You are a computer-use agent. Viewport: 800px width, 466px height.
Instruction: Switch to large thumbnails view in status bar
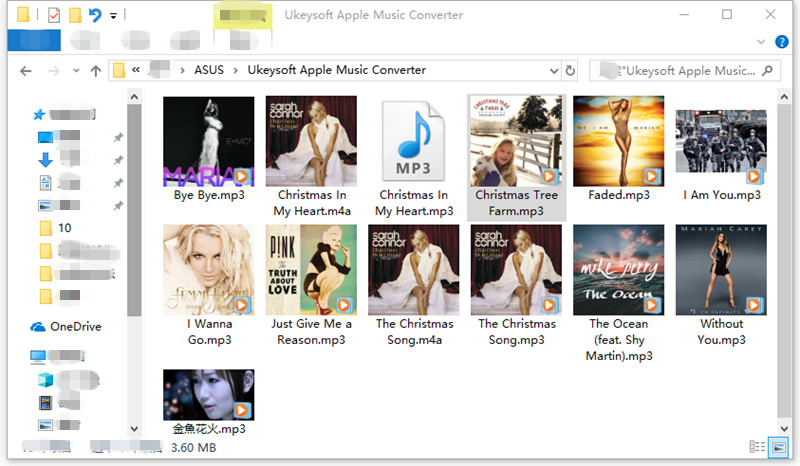click(779, 447)
